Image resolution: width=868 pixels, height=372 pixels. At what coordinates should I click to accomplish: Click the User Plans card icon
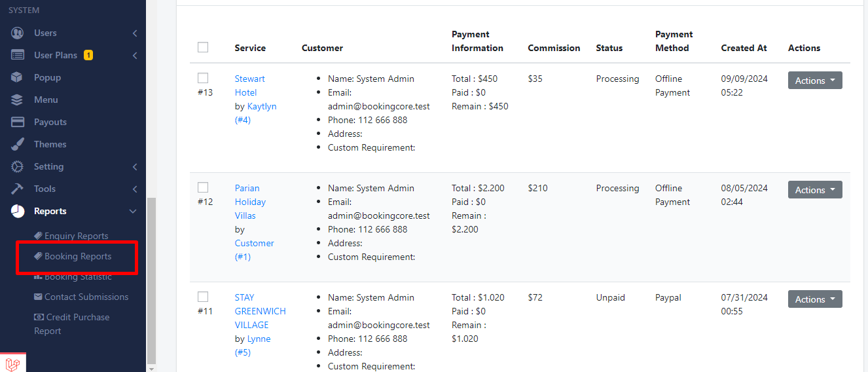(x=18, y=55)
